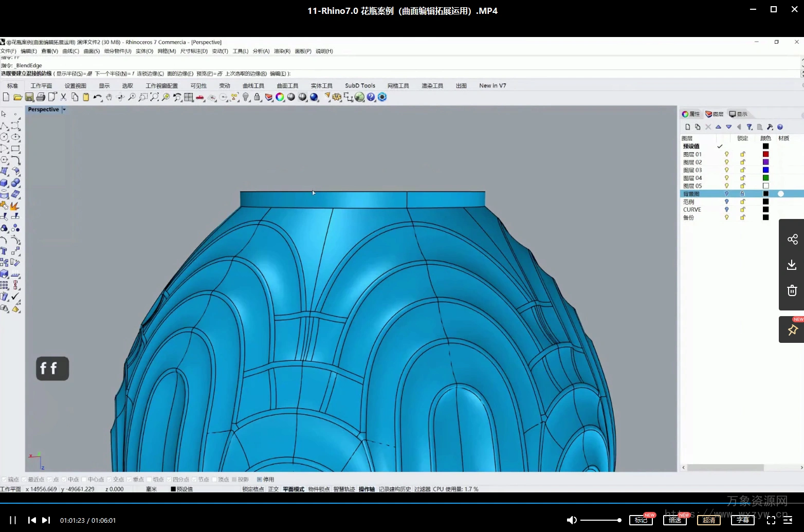
Task: Select the Pan hand tool
Action: click(x=109, y=97)
